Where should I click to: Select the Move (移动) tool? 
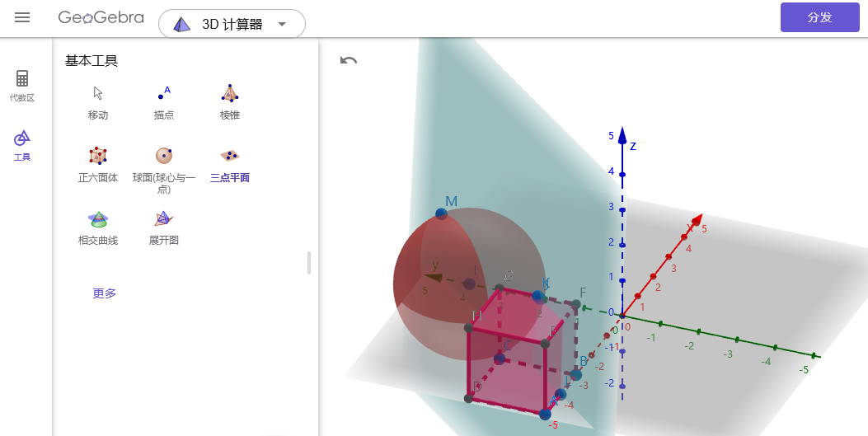98,101
